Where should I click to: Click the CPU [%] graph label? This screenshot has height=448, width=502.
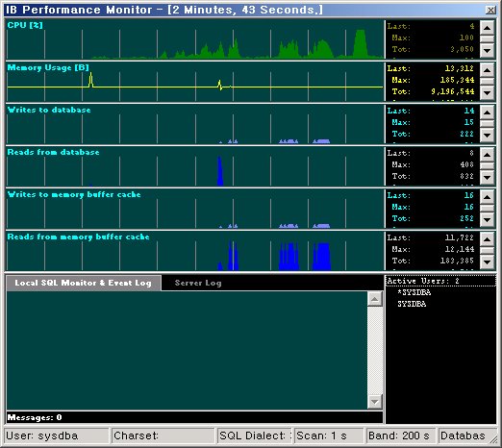[x=25, y=25]
